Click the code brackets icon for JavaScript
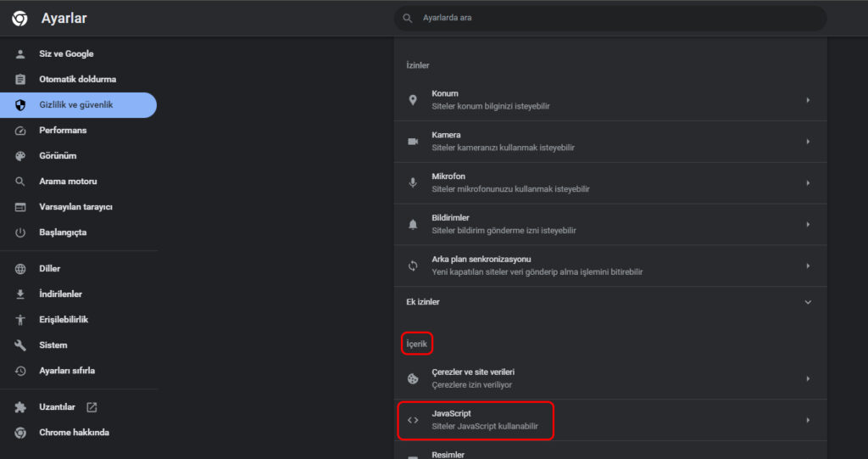Viewport: 868px width, 459px height. tap(413, 420)
